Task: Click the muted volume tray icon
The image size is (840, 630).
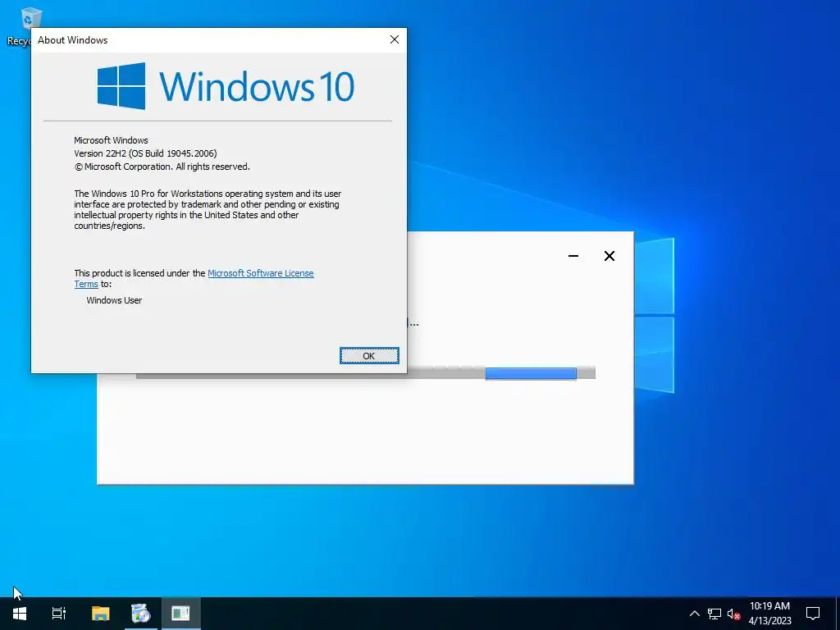Action: click(733, 614)
